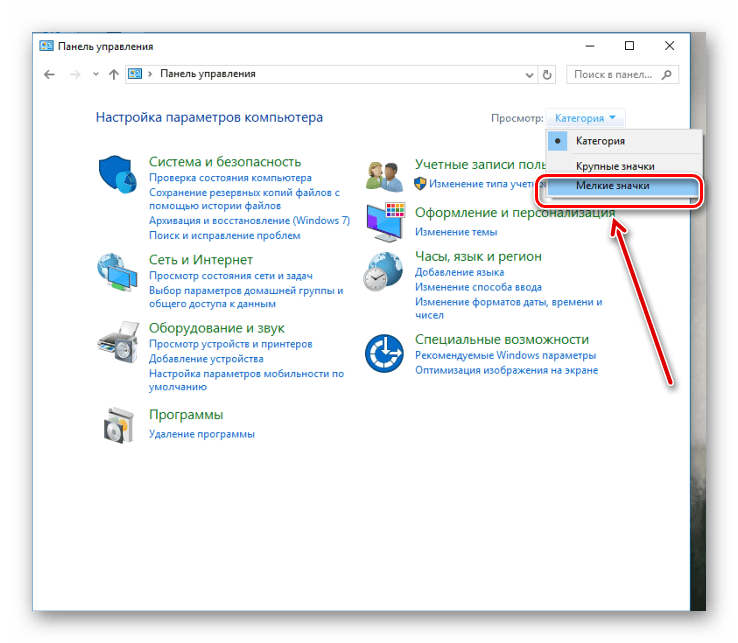Open Проверка состояния компьютера link
The height and width of the screenshot is (643, 738).
[x=230, y=178]
